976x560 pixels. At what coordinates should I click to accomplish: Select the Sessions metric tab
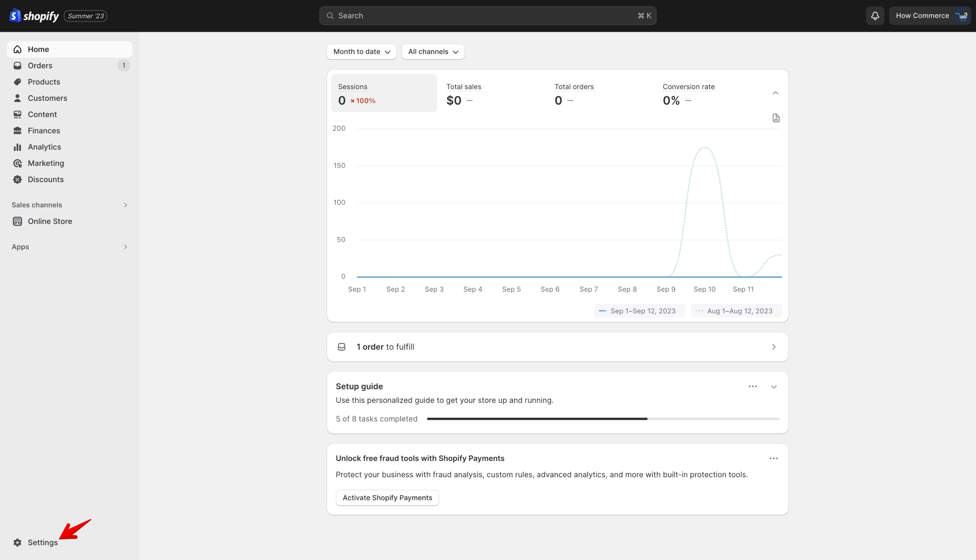coord(384,93)
